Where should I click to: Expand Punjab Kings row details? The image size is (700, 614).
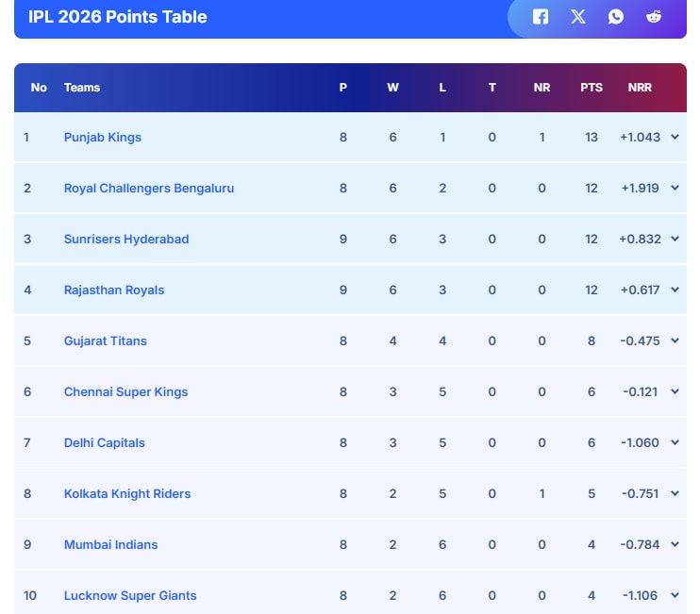point(675,137)
